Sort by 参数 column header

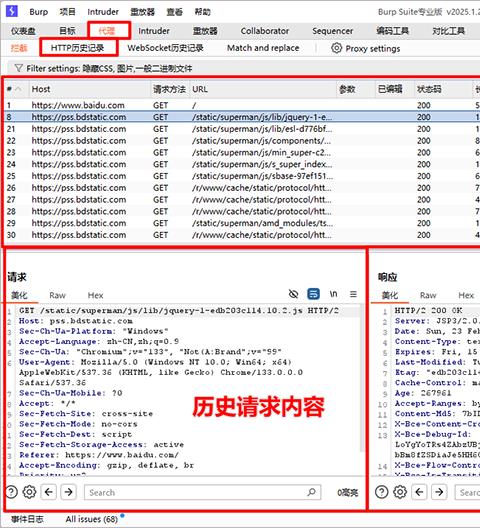(x=356, y=89)
